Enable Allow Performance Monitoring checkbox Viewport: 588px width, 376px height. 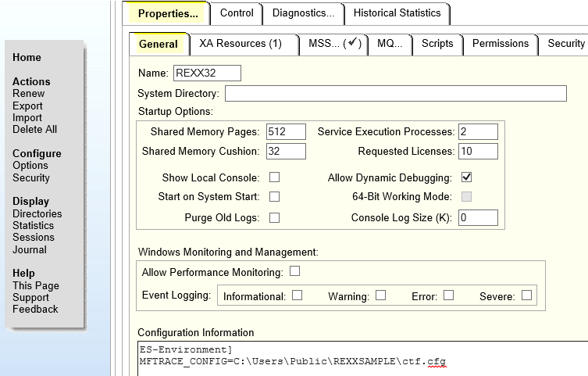294,272
